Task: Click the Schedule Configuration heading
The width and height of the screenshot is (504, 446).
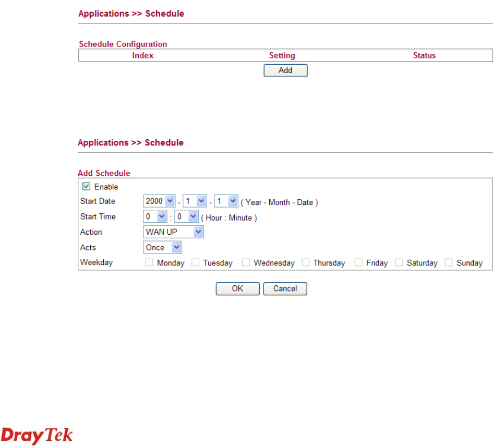Action: 123,44
